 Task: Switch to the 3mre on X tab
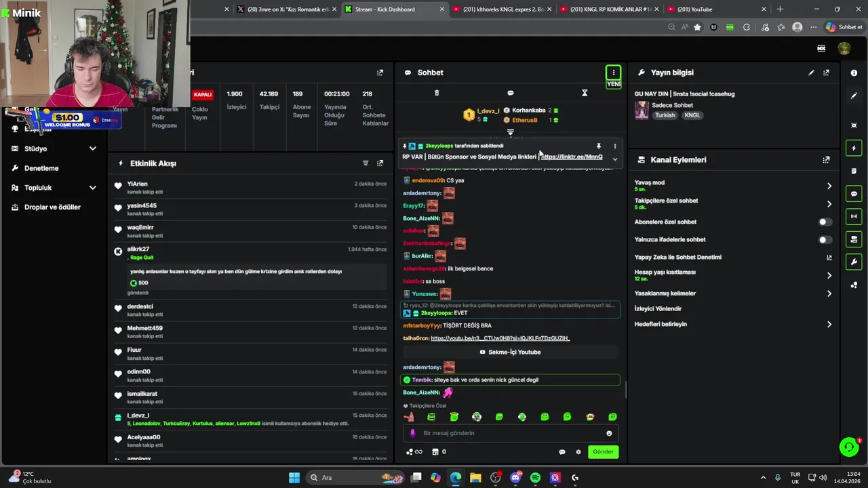(288, 9)
